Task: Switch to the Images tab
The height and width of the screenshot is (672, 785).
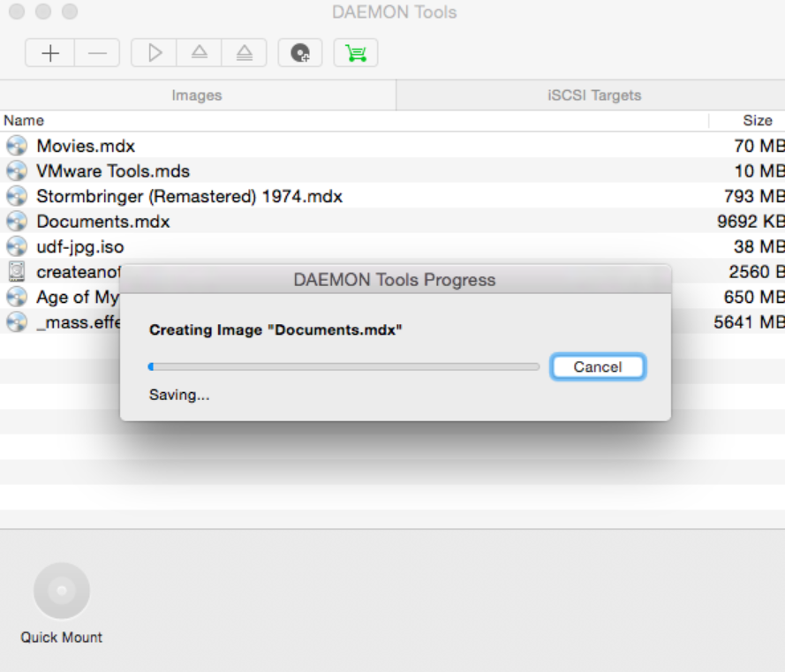Action: click(x=197, y=95)
